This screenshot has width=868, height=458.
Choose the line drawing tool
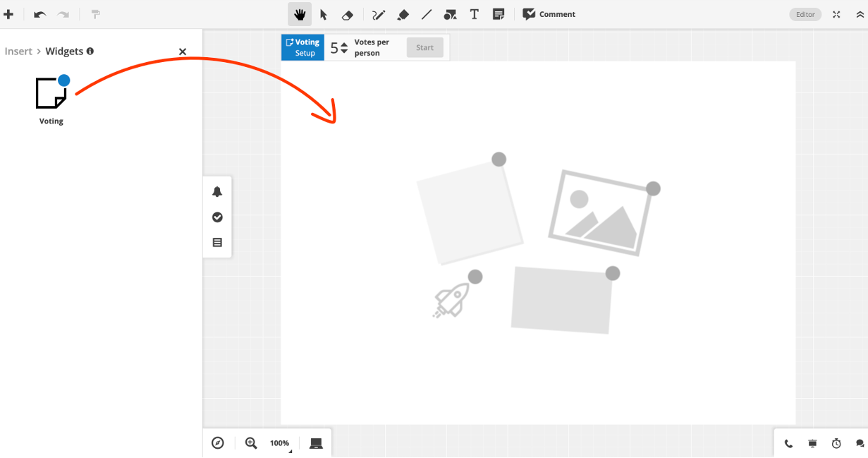tap(427, 14)
